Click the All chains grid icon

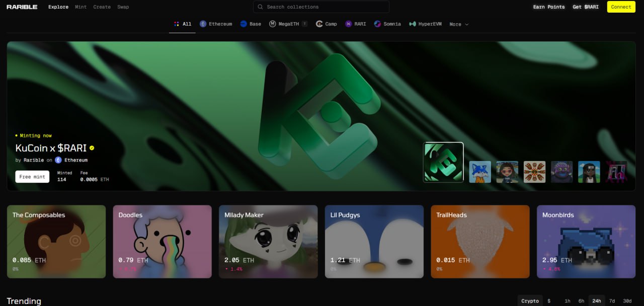coord(176,24)
